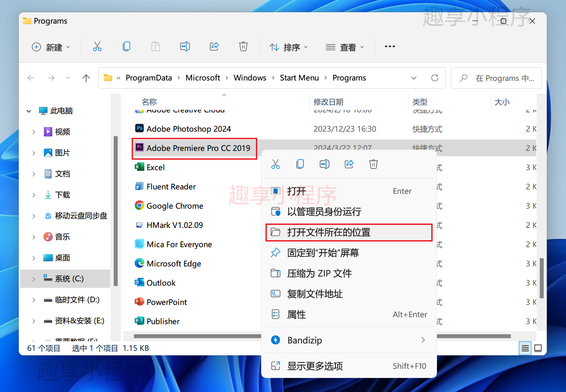This screenshot has width=566, height=392.
Task: Expand the Bandizip submenu arrow
Action: 423,340
